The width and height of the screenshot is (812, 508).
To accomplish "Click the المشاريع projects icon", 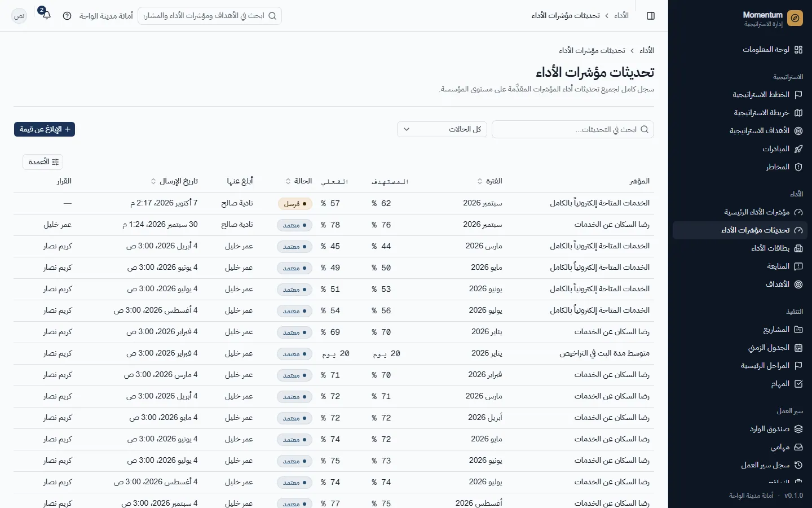I will [x=798, y=330].
